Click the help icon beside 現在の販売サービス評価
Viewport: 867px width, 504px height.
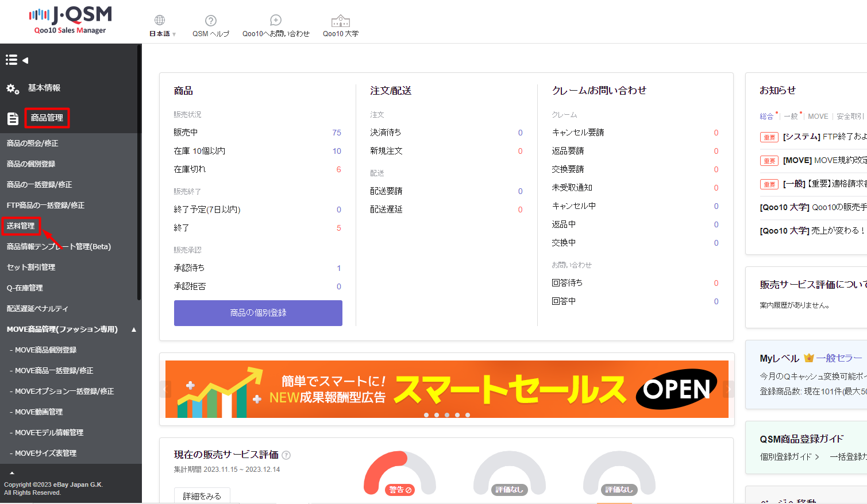(x=286, y=455)
